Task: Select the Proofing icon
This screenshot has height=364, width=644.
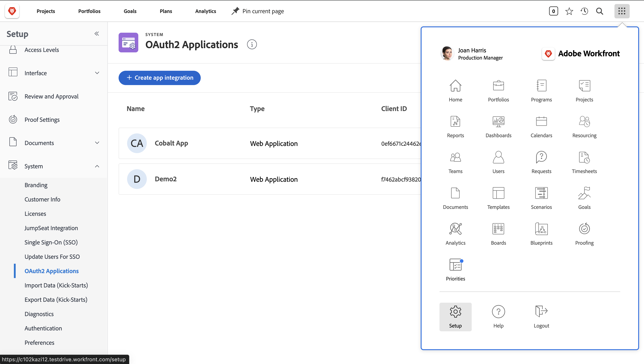Action: pos(584,233)
